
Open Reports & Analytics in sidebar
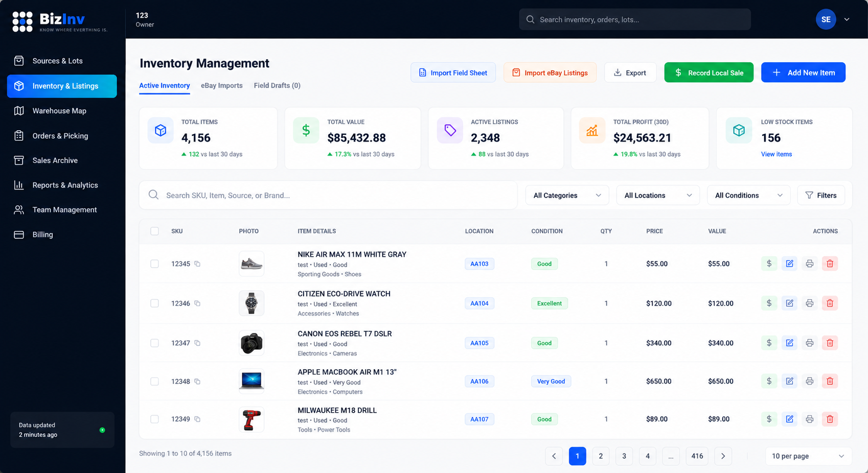(x=62, y=185)
